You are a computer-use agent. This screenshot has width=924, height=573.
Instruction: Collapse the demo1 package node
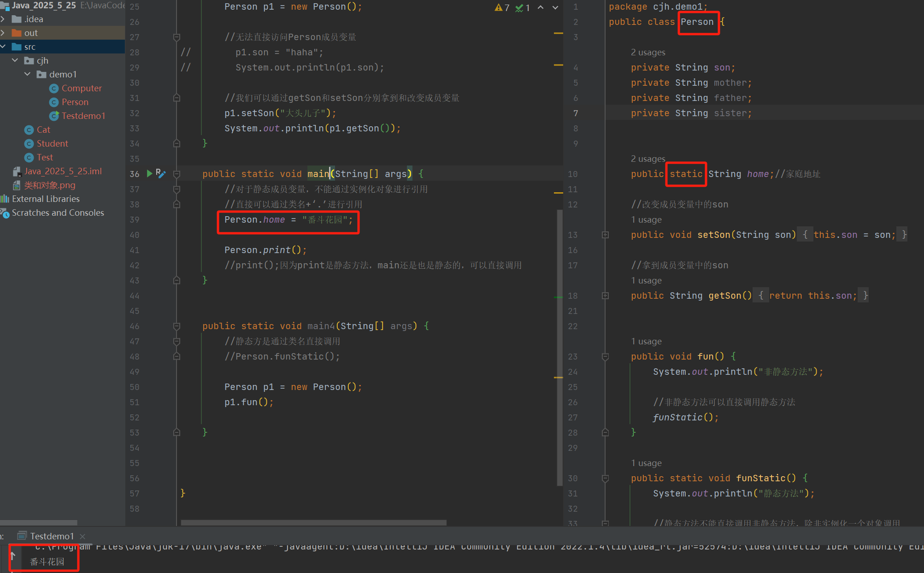point(28,74)
